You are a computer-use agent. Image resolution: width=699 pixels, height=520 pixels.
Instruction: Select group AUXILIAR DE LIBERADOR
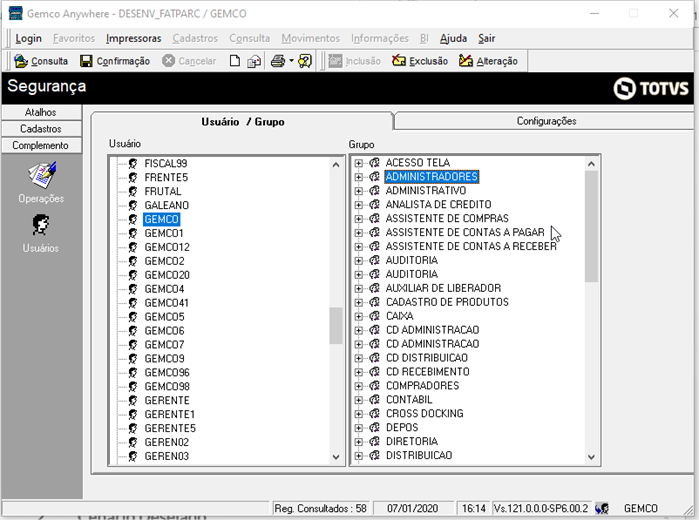(x=443, y=288)
